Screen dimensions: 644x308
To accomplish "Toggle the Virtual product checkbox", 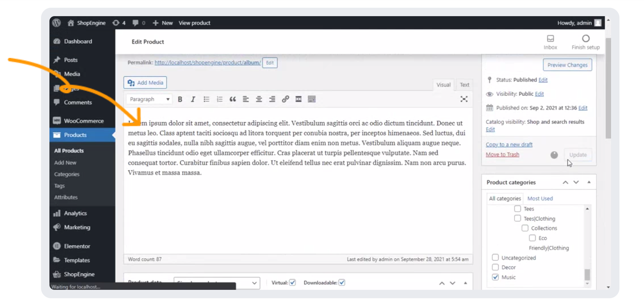I will coord(293,282).
